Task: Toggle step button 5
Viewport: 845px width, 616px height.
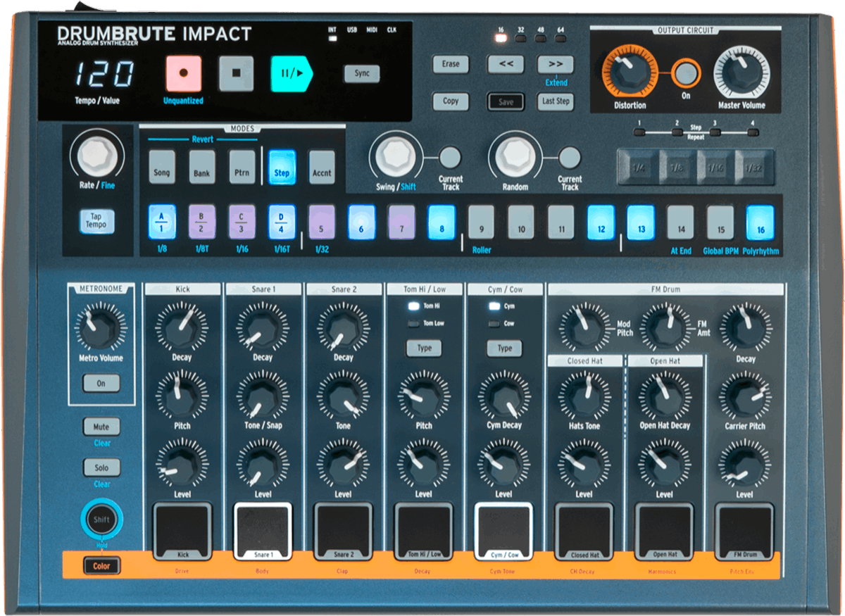Action: (x=322, y=222)
